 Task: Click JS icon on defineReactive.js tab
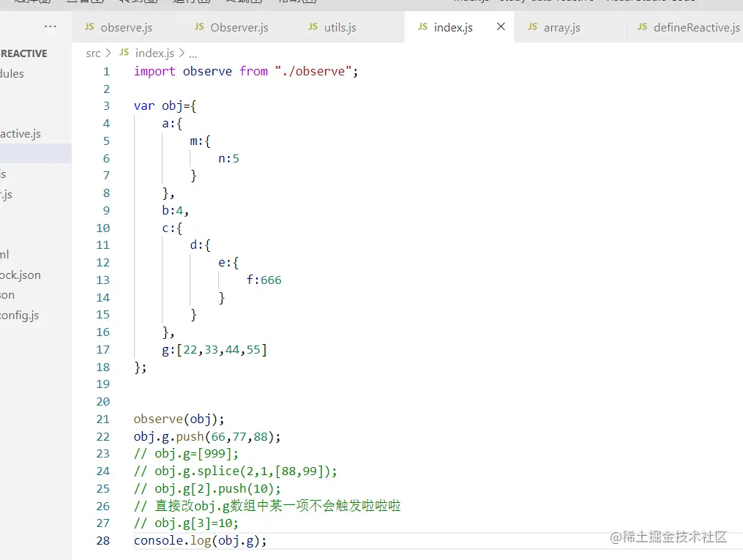click(642, 27)
